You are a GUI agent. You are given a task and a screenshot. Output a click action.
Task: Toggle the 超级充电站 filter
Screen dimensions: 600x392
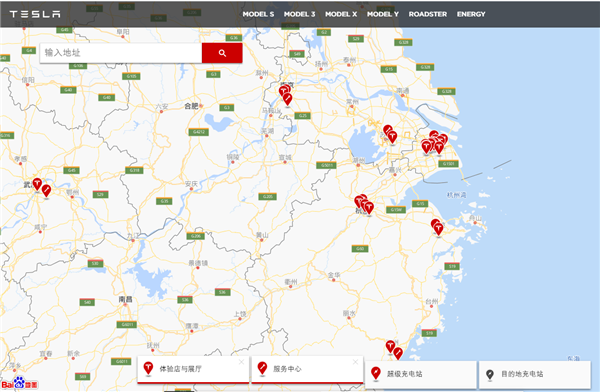[421, 374]
